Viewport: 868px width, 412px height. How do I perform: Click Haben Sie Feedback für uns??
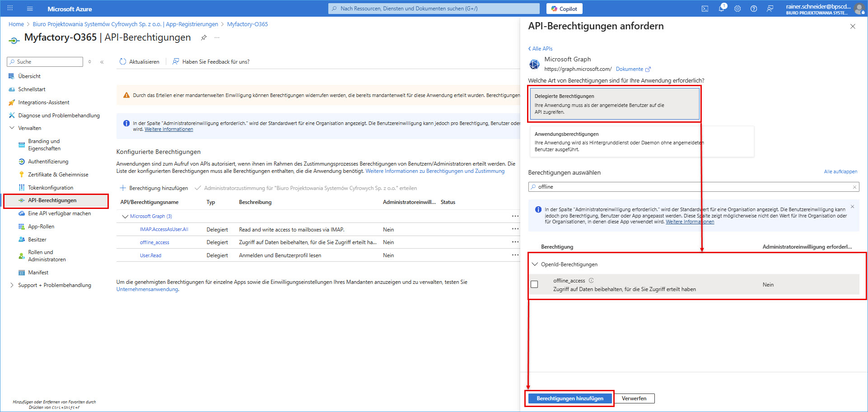tap(211, 62)
